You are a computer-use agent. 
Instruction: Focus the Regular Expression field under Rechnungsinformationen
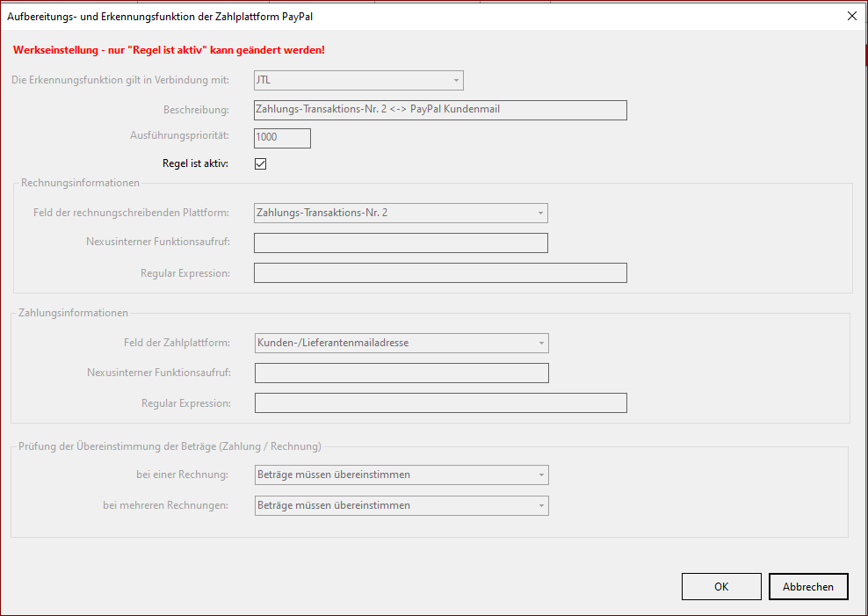(440, 273)
